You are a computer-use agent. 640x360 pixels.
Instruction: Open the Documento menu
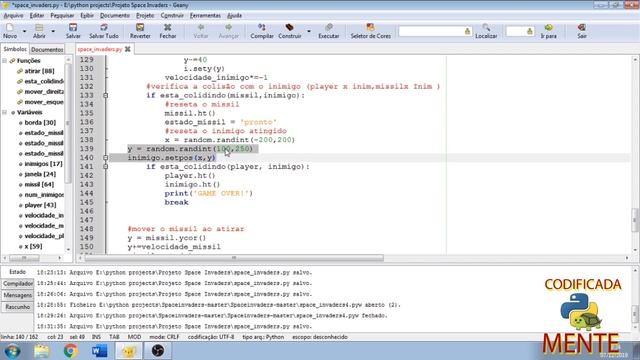point(115,16)
